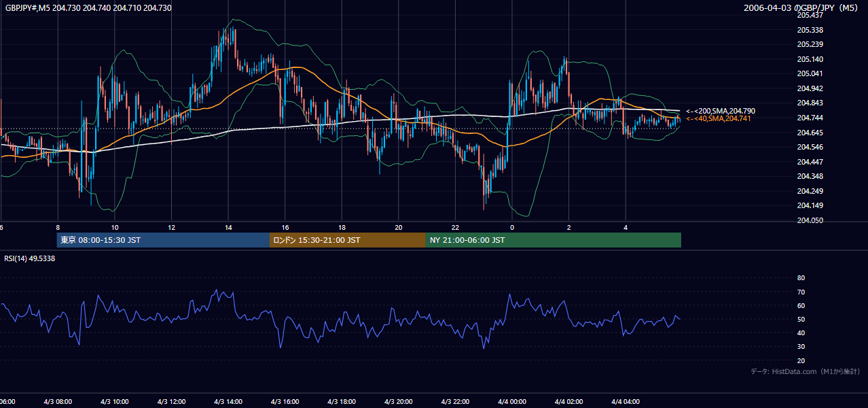Click the date label 4/3 16:00
The height and width of the screenshot is (408, 868).
[x=285, y=402]
